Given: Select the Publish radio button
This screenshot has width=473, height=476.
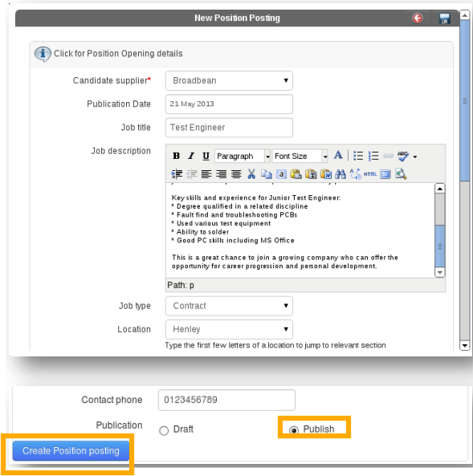Looking at the screenshot, I should (294, 430).
